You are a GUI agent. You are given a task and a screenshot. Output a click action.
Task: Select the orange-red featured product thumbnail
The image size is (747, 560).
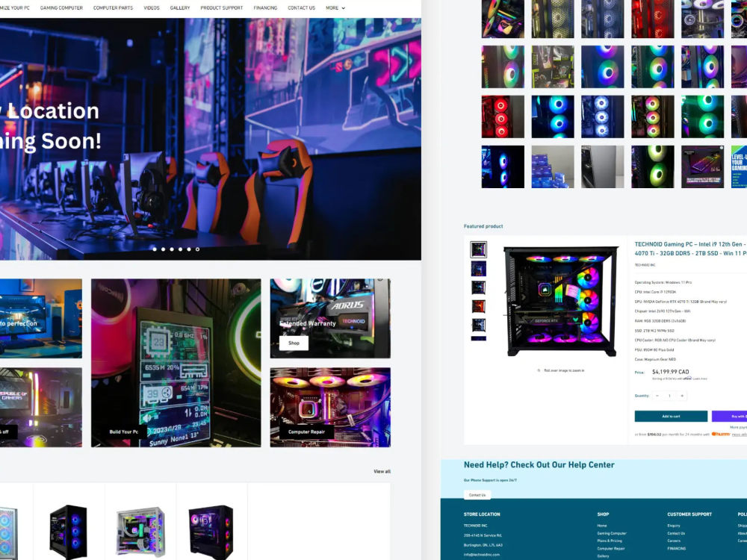[x=478, y=306]
